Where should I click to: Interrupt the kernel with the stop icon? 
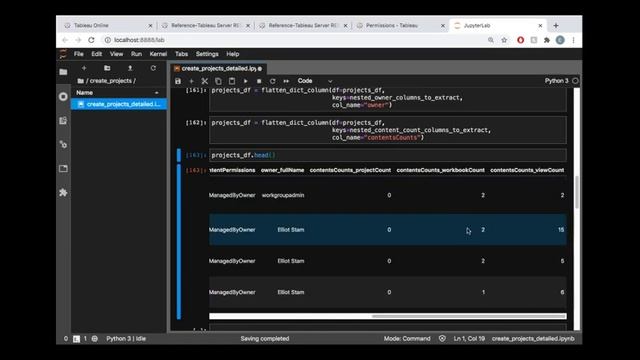coord(259,81)
